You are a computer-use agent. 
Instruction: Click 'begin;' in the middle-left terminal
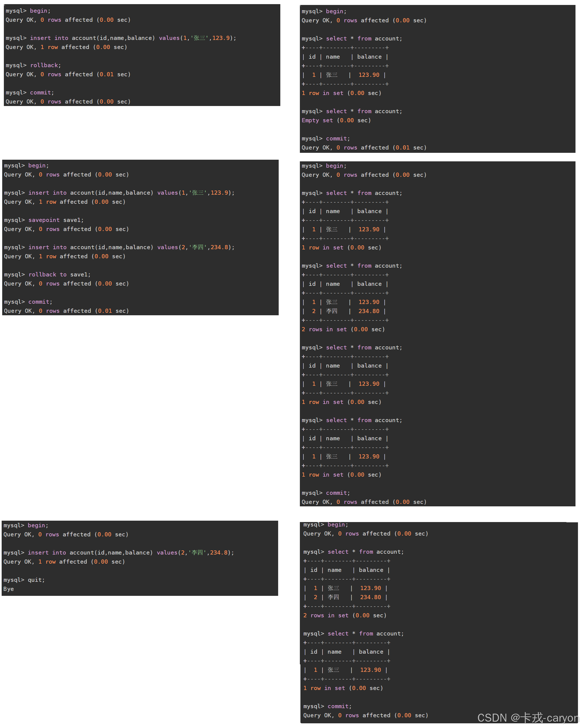click(39, 165)
